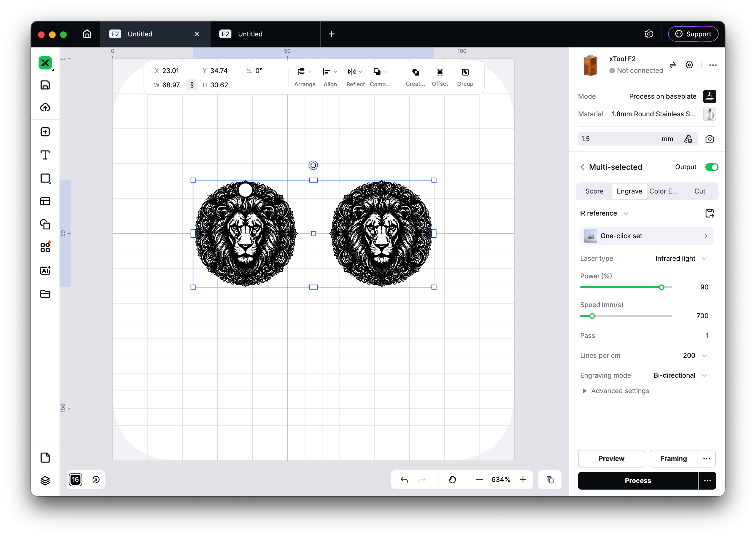Viewport: 756px width, 537px height.
Task: Open the project files folder icon
Action: pyautogui.click(x=45, y=294)
